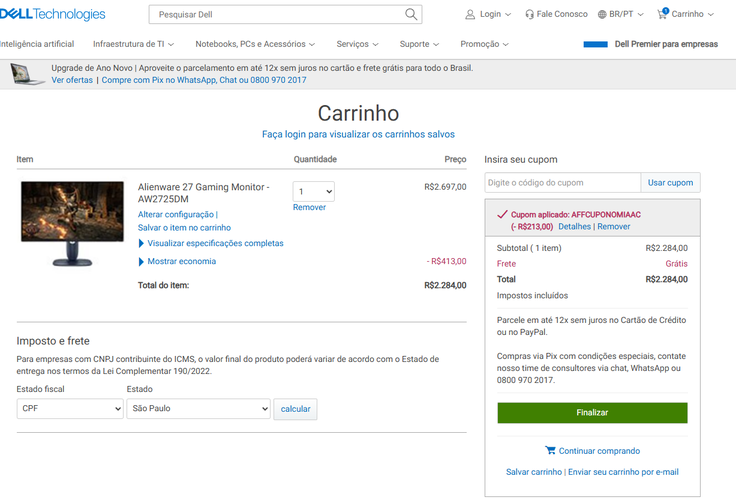The image size is (736, 500).
Task: Click Compre com Pix no WhatsApp link
Action: (x=204, y=80)
